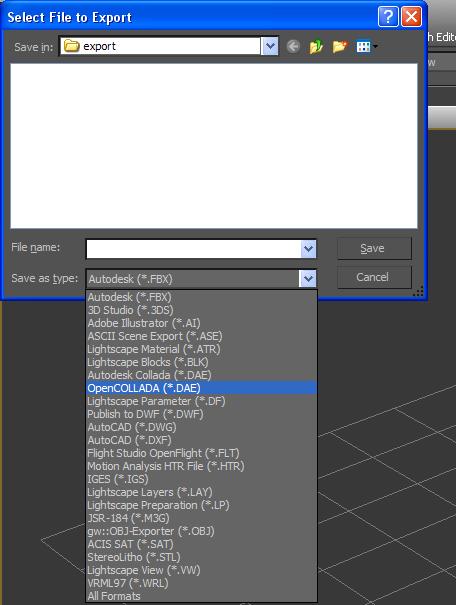The image size is (456, 605).
Task: Choose Adobe Illustrator (*.AI) format
Action: tap(201, 323)
